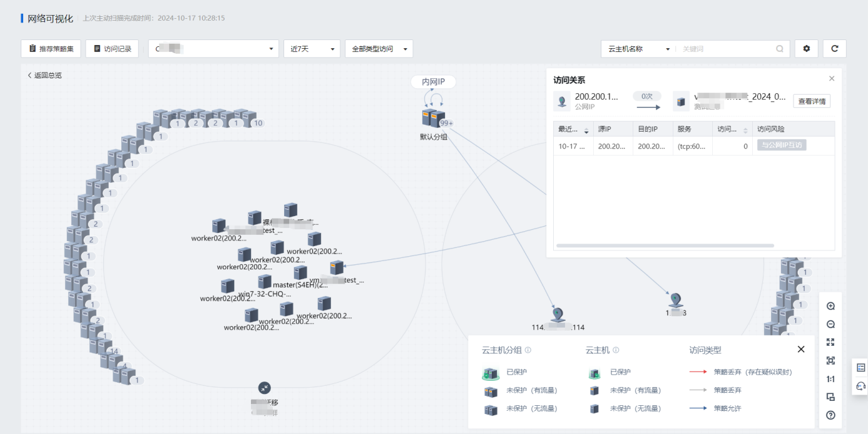The image size is (868, 434).
Task: Click 查看详情 to view details
Action: coord(812,101)
